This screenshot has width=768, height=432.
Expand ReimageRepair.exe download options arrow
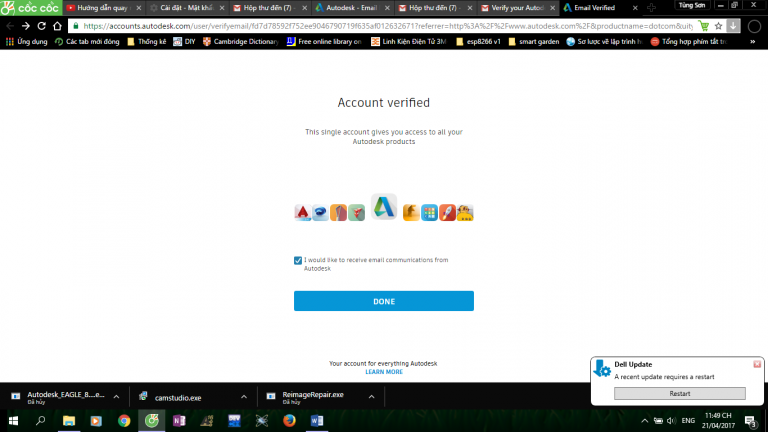click(x=371, y=397)
